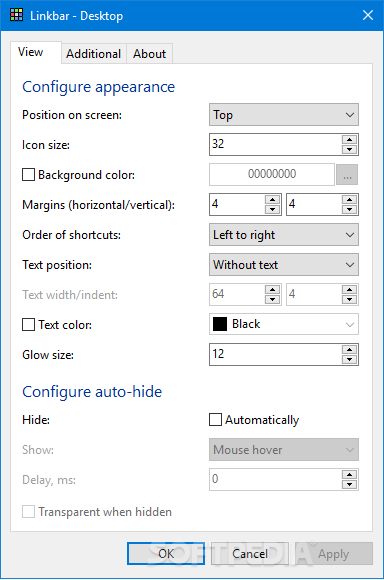This screenshot has height=580, width=384.
Task: Enable the Text color checkbox
Action: pyautogui.click(x=28, y=325)
